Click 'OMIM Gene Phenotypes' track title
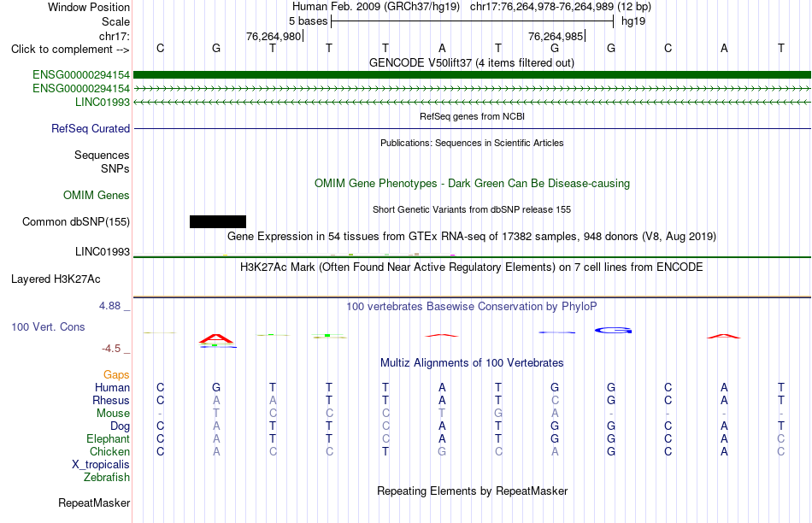This screenshot has height=523, width=812. [472, 184]
